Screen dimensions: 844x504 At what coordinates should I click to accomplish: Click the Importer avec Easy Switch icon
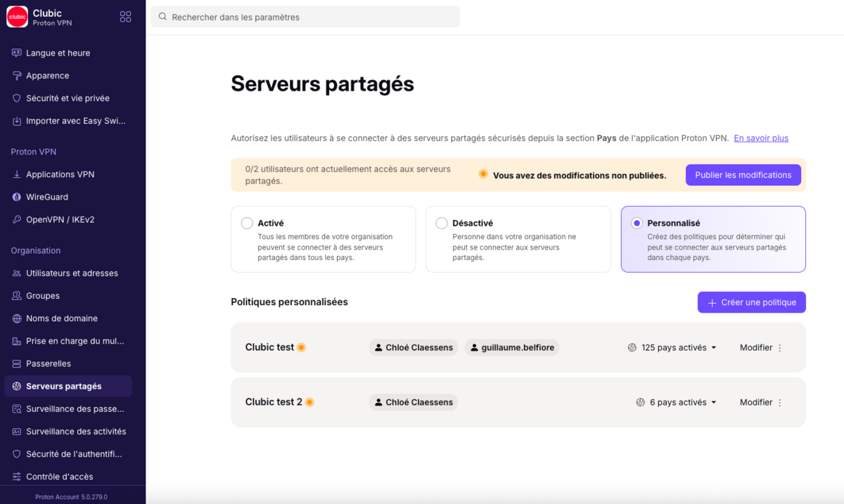[x=17, y=121]
